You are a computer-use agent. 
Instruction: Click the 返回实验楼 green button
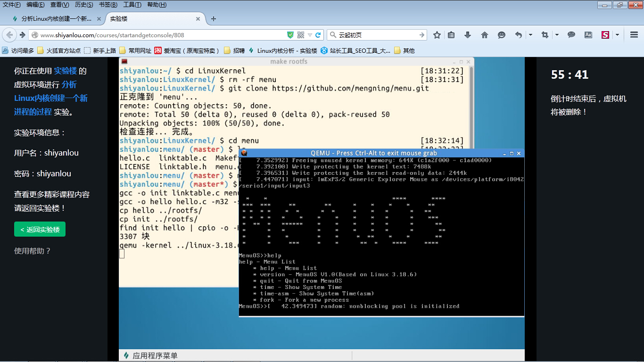(x=40, y=230)
